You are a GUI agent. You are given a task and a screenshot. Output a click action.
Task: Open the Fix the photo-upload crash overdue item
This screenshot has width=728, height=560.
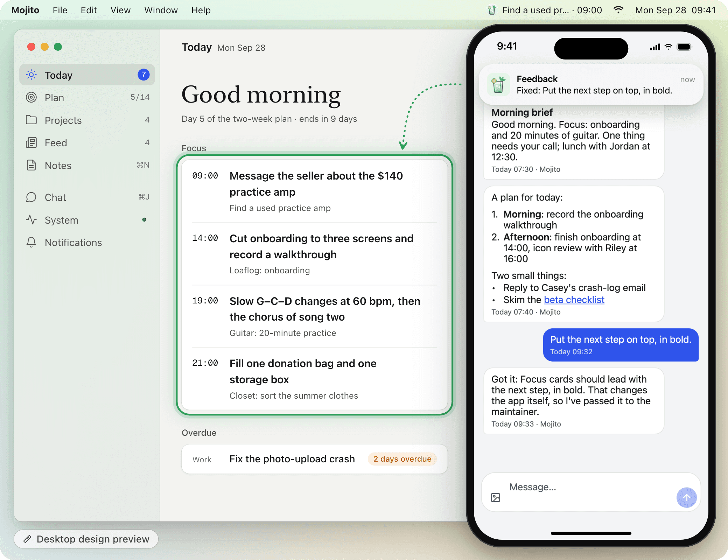314,459
